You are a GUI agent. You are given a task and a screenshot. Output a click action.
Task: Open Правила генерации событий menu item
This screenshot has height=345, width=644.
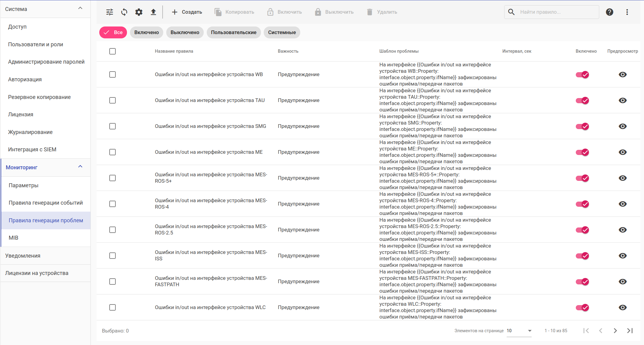click(x=46, y=203)
